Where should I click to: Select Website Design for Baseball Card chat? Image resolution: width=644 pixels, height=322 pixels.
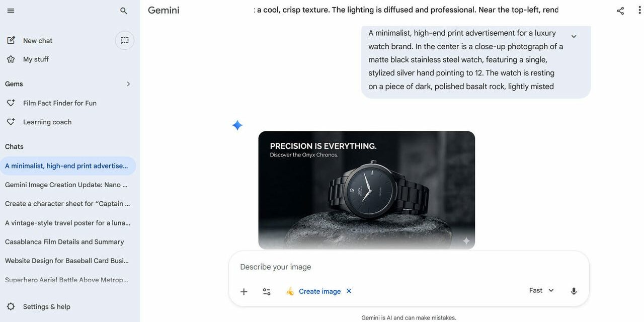tap(67, 261)
